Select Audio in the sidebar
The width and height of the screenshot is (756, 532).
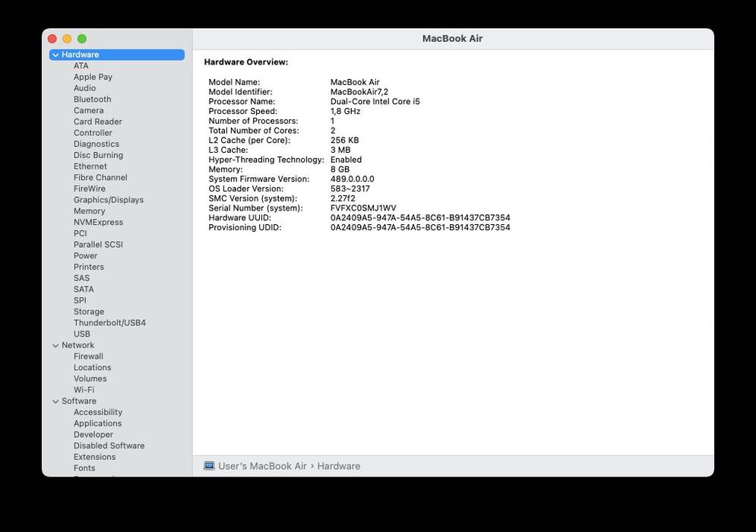pyautogui.click(x=84, y=88)
